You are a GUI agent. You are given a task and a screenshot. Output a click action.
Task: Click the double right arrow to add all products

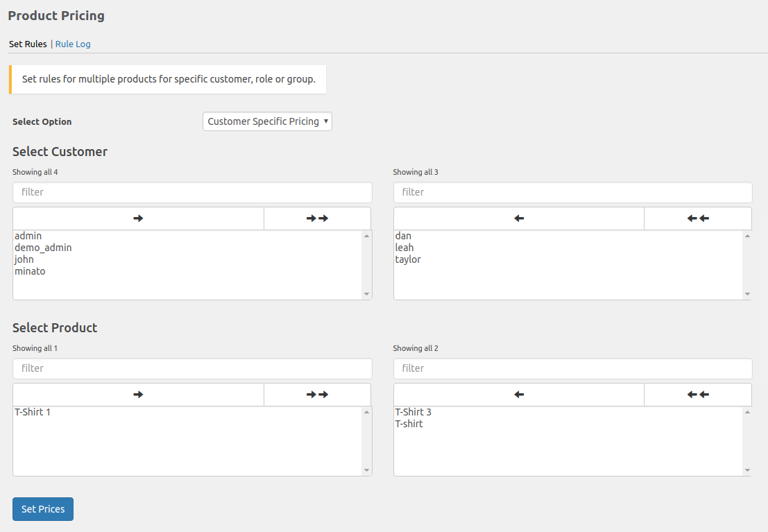317,394
